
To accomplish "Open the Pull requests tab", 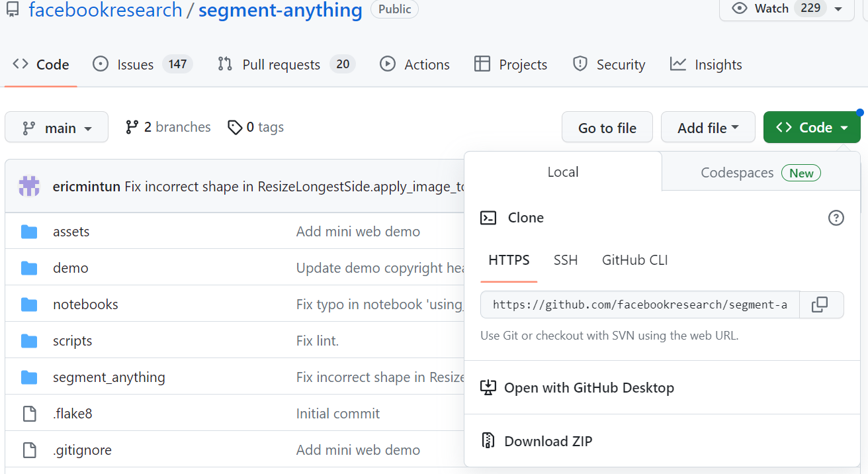I will click(x=286, y=64).
